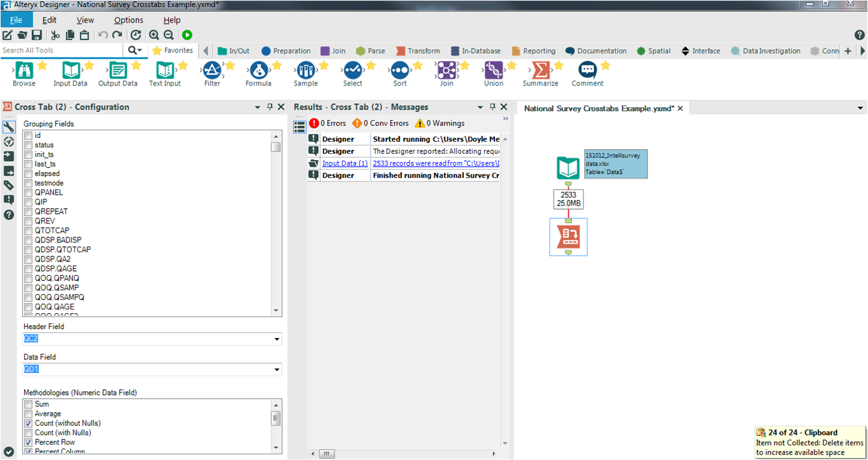
Task: Click the Cut scissors icon
Action: click(x=56, y=35)
